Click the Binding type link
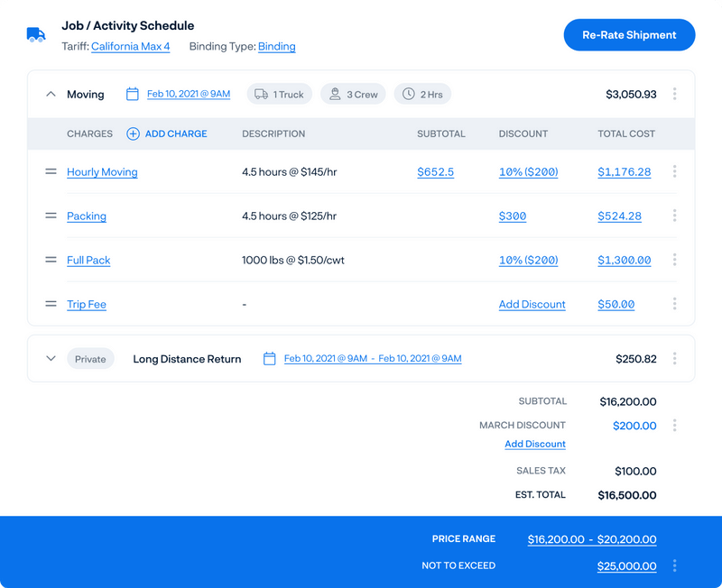722x588 pixels. [277, 47]
